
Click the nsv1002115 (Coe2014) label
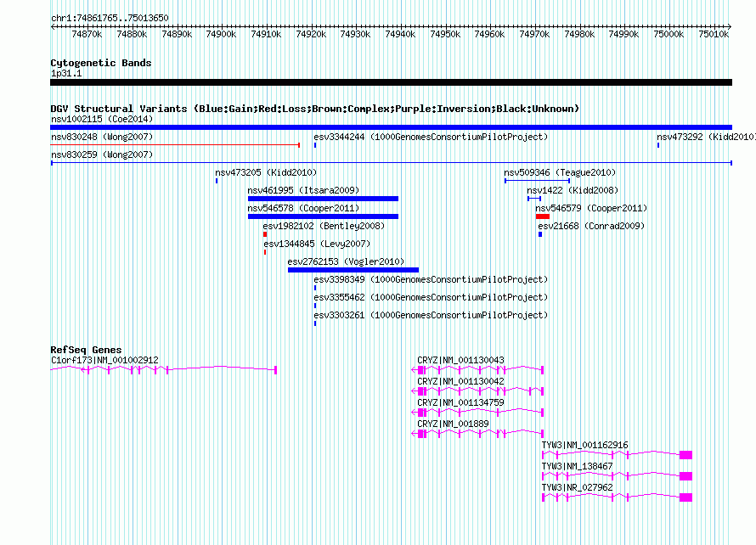tap(102, 119)
